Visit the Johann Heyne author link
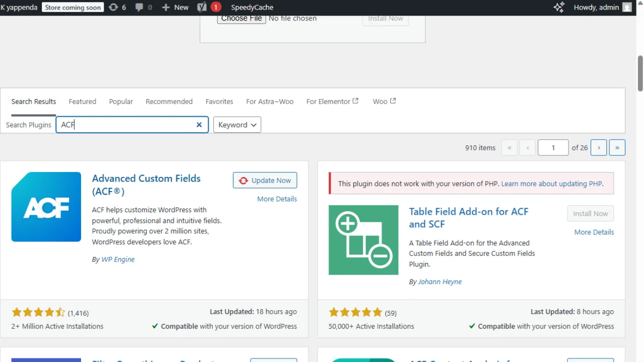Image resolution: width=644 pixels, height=362 pixels. 440,282
